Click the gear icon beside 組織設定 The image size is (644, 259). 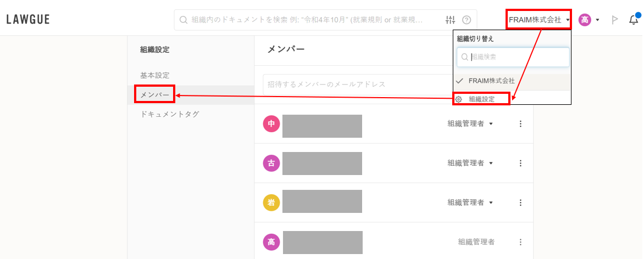tap(459, 99)
